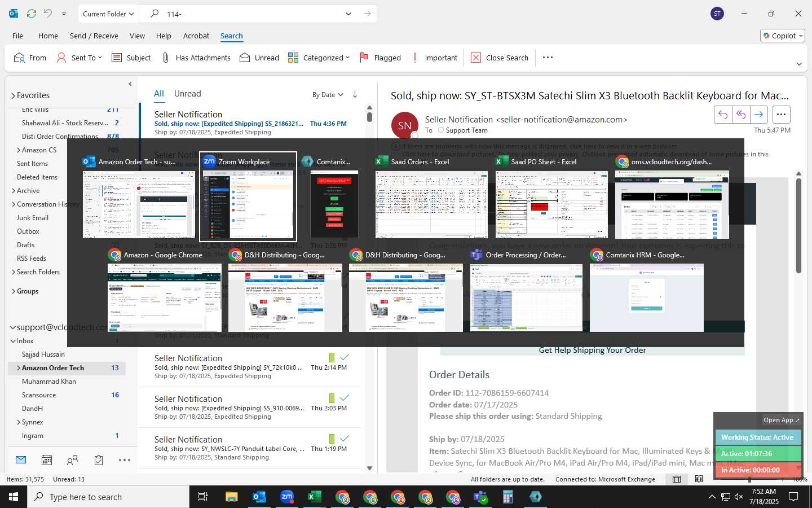Click Windows Start button
The width and height of the screenshot is (812, 508).
pos(14,497)
